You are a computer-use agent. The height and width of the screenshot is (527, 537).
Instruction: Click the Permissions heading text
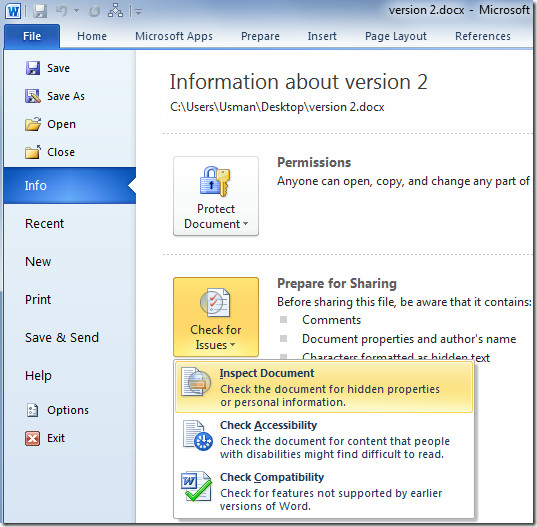click(314, 163)
